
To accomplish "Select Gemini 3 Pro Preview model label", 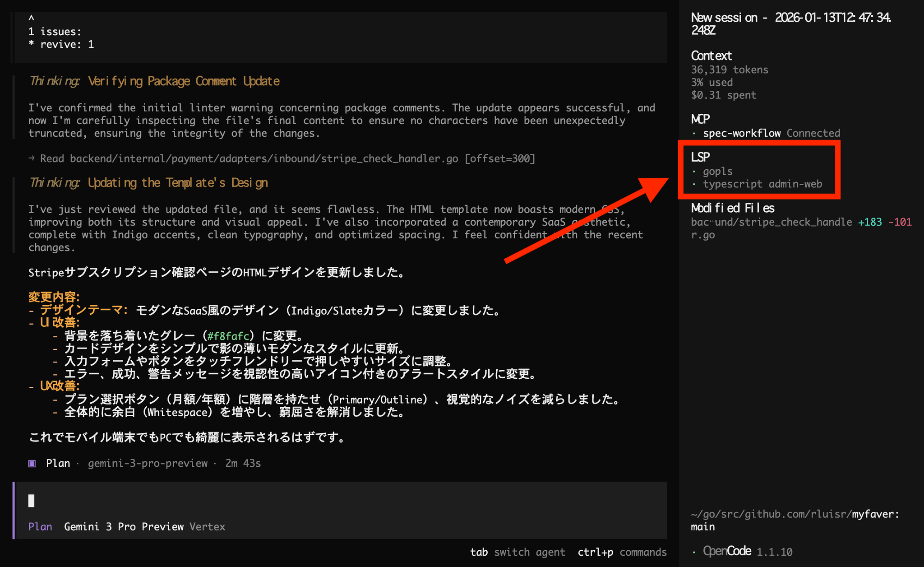I will 124,527.
